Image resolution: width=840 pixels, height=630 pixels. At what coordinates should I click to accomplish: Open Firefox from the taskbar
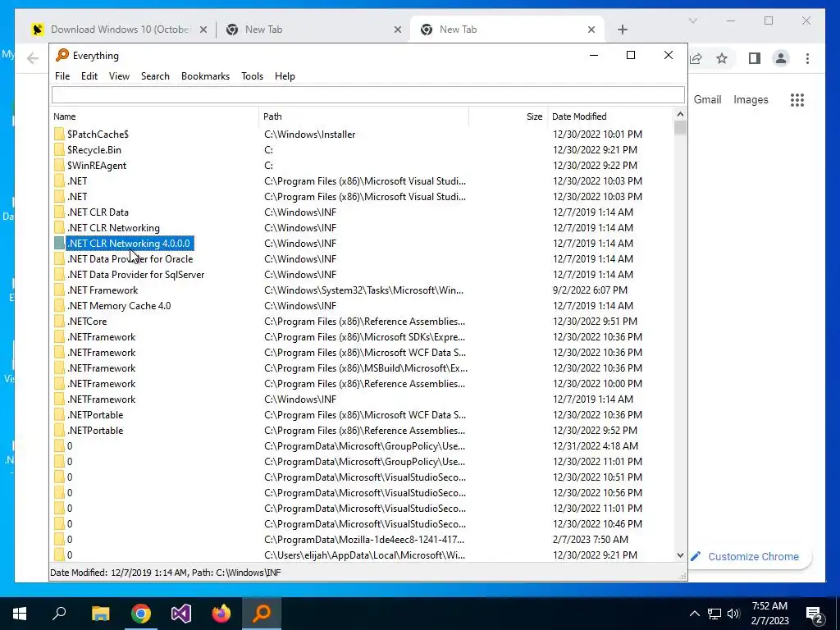click(x=221, y=614)
